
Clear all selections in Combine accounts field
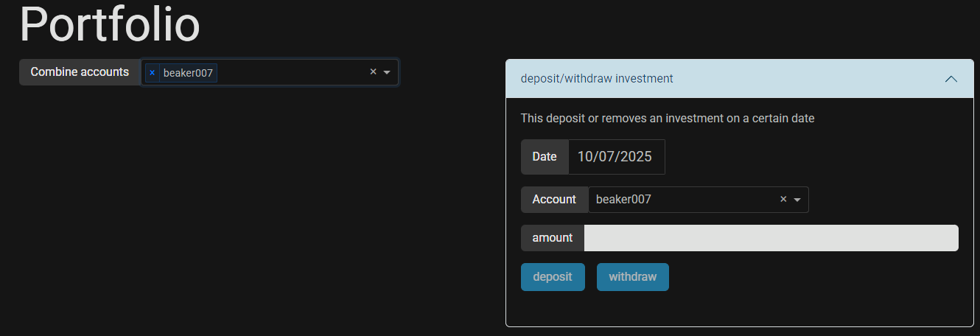[373, 72]
